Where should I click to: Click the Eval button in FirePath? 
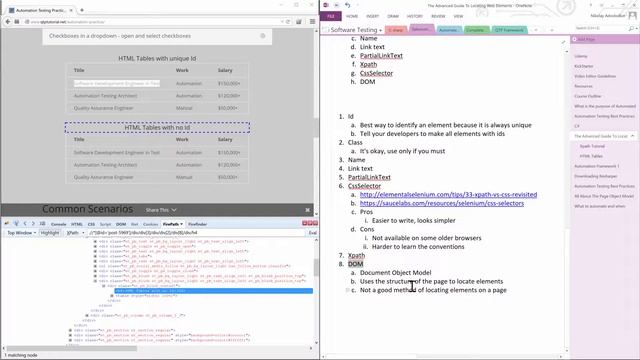pos(312,233)
